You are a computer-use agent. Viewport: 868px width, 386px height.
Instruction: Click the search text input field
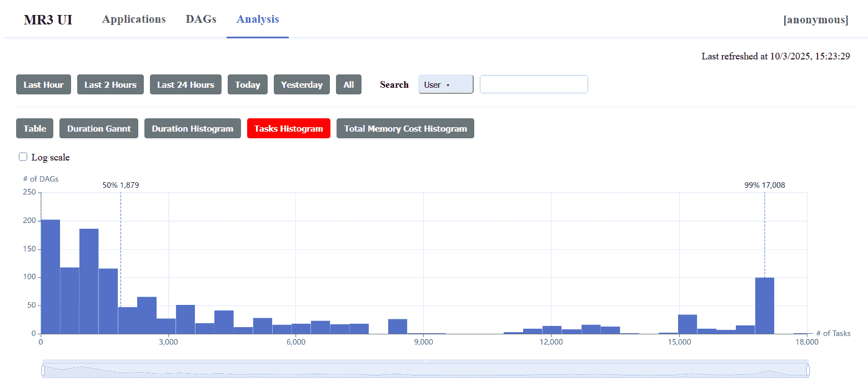tap(533, 84)
